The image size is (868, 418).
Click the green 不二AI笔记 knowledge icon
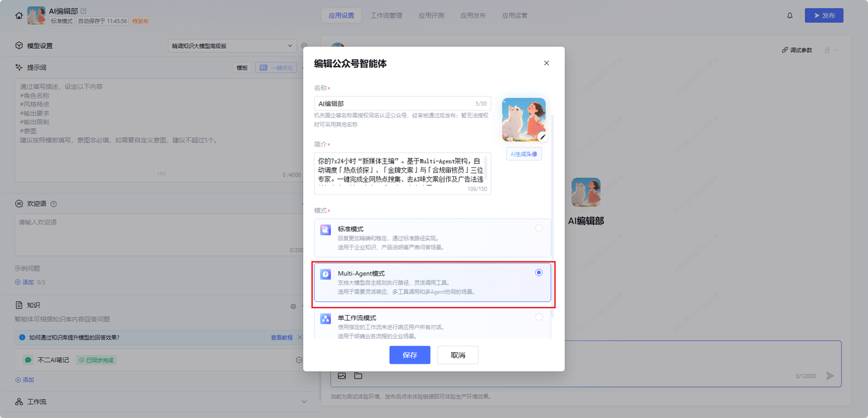[x=28, y=360]
